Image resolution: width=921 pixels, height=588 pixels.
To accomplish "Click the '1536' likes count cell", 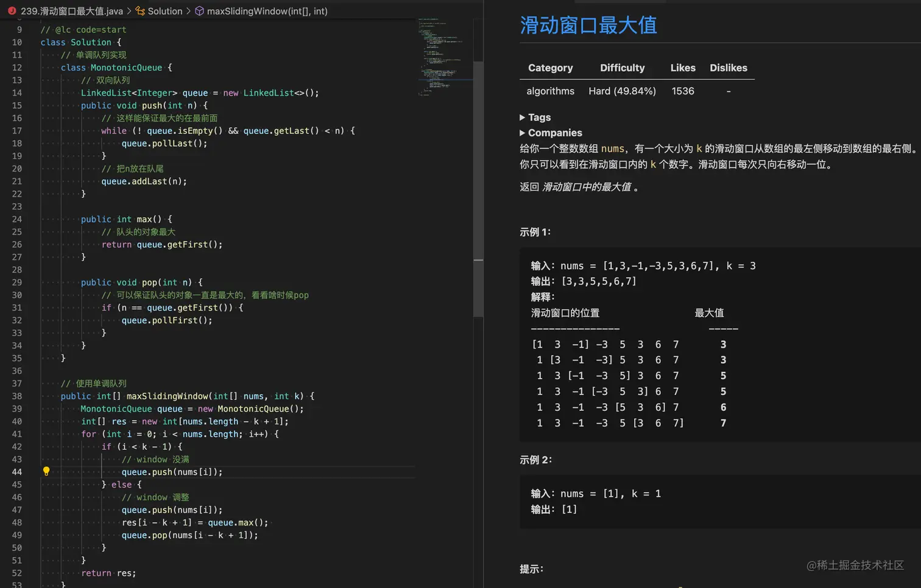I will point(683,91).
